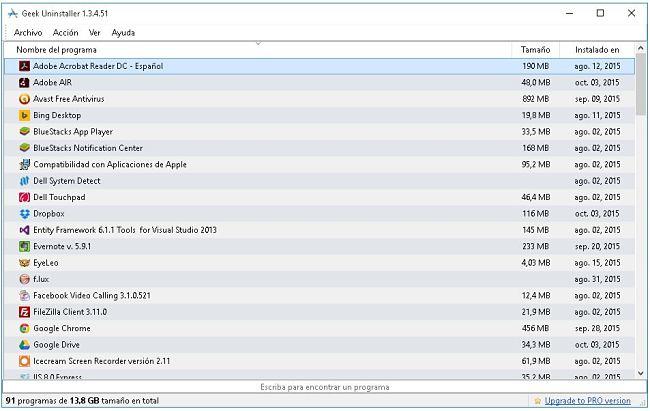Select the Evernote v. 5.9.1 name text
Image resolution: width=650 pixels, height=411 pixels.
(x=62, y=246)
